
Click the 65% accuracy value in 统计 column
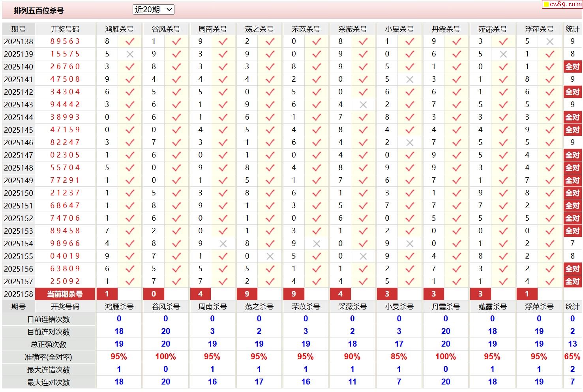point(572,356)
